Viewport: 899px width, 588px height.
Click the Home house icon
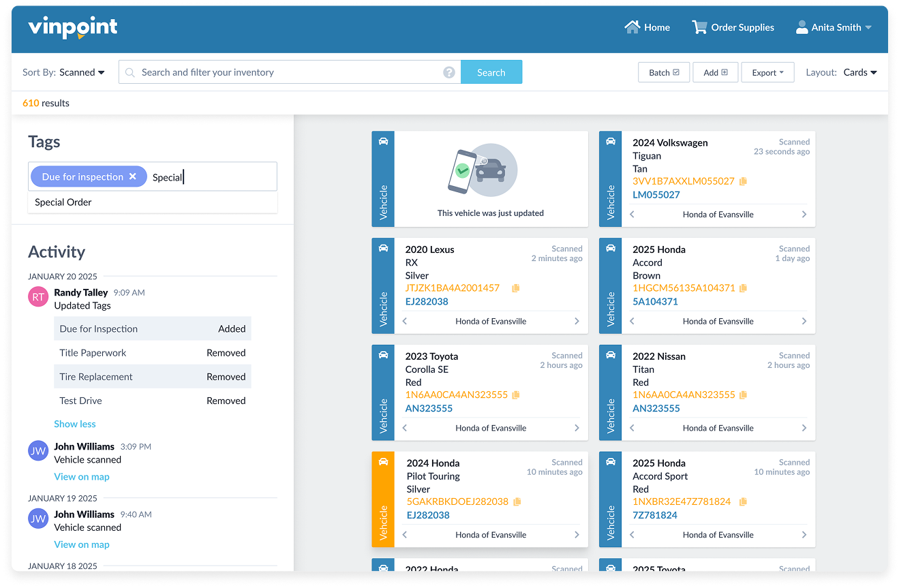633,27
